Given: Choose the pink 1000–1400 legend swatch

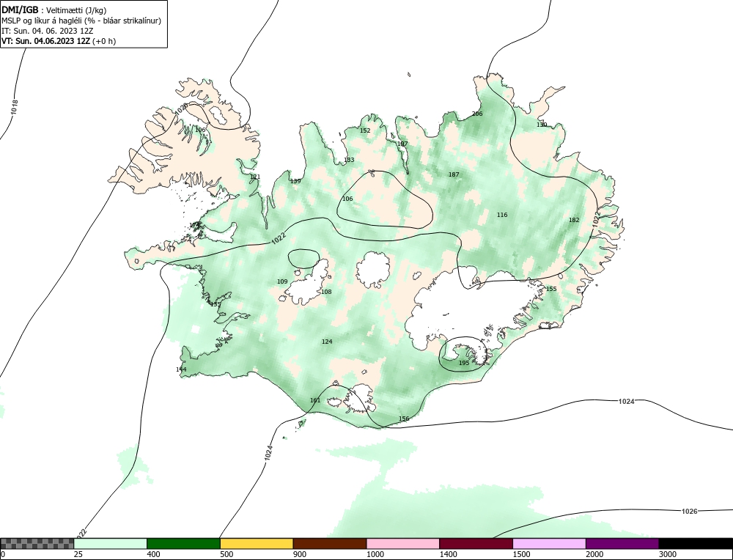Looking at the screenshot, I should point(403,544).
